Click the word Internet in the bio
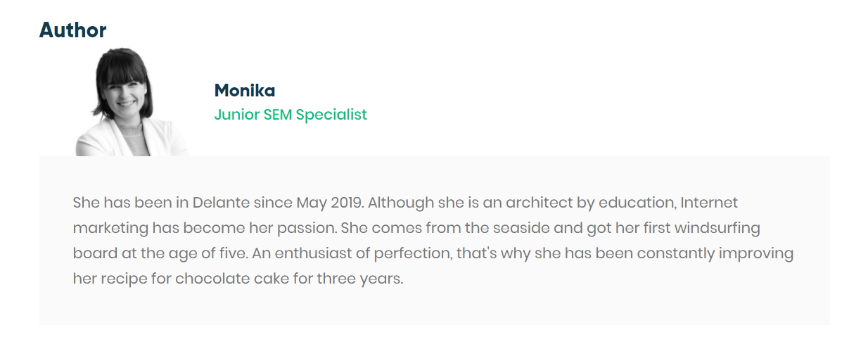The width and height of the screenshot is (868, 342). click(710, 203)
